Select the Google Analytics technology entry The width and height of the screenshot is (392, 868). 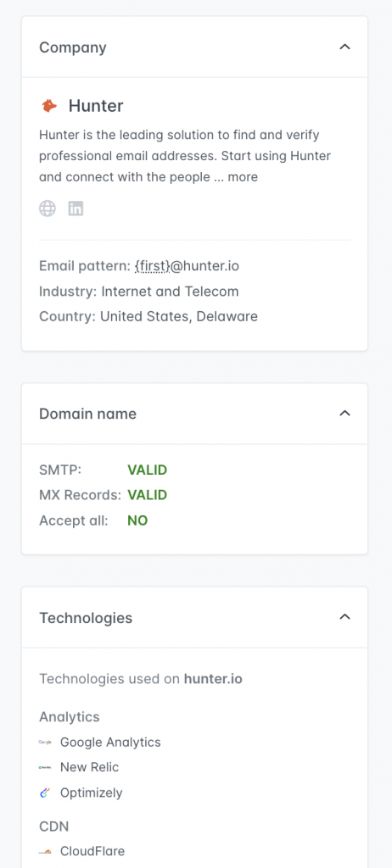pos(110,743)
